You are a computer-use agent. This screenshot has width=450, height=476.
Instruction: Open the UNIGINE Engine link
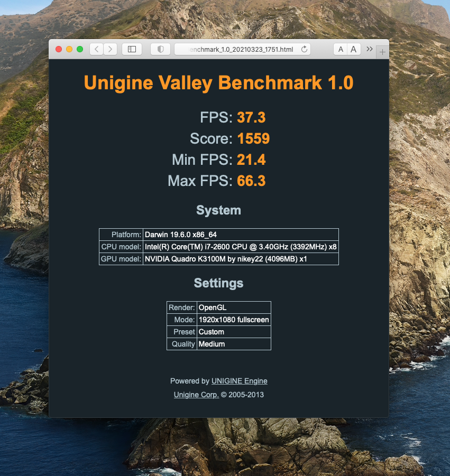[x=240, y=381]
